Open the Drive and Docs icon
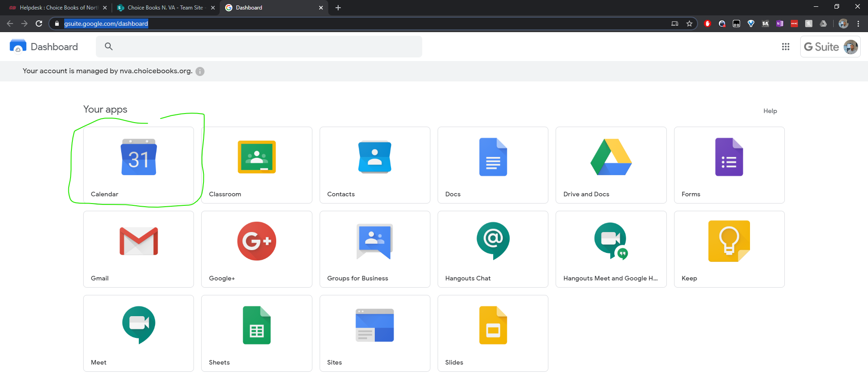 click(x=611, y=157)
